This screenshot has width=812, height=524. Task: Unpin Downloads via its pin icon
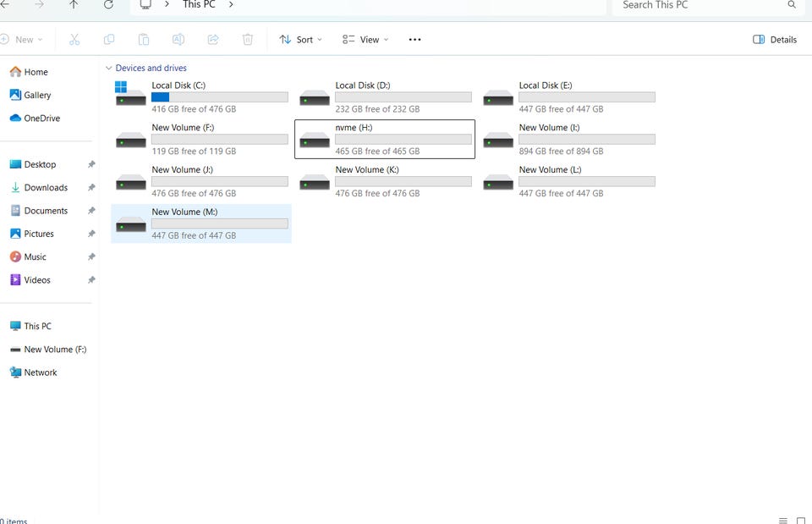click(x=91, y=188)
